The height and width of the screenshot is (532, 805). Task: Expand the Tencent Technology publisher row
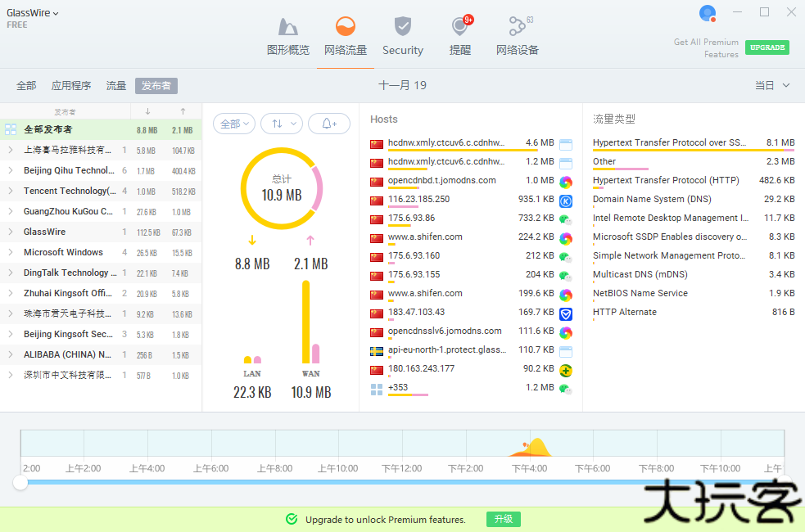11,191
